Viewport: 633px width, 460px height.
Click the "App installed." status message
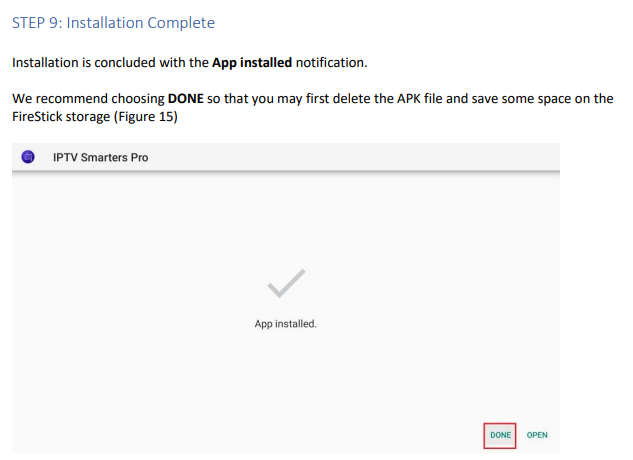(285, 324)
